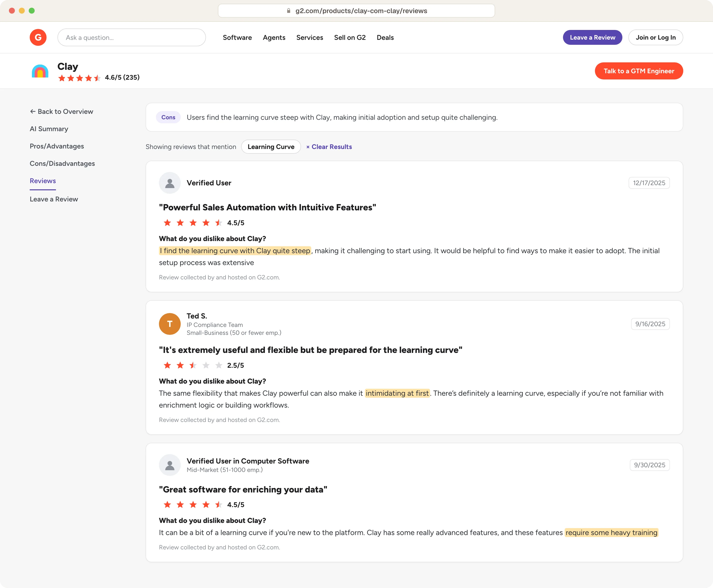Viewport: 713px width, 588px height.
Task: Click the Cons tag badge
Action: click(168, 117)
